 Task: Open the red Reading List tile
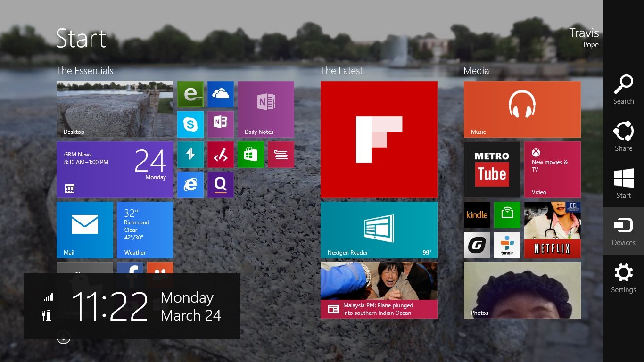point(281,155)
